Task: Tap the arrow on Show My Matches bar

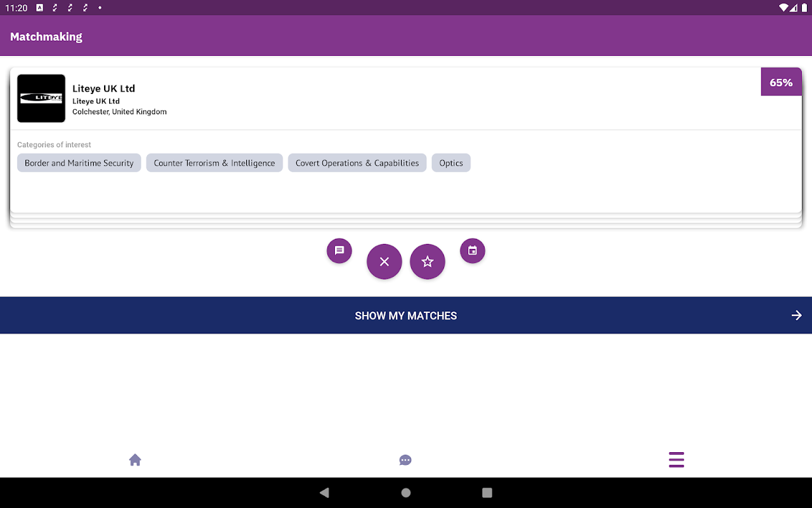Action: tap(797, 316)
